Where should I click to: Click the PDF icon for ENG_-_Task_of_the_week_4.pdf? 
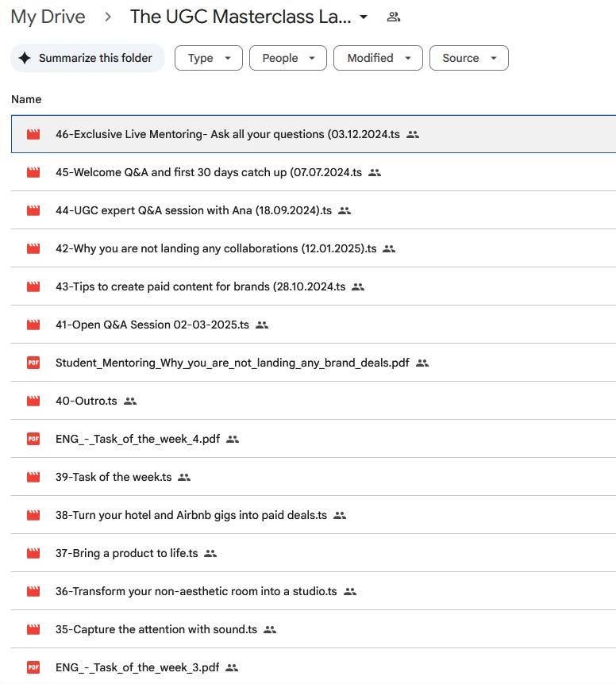click(33, 439)
